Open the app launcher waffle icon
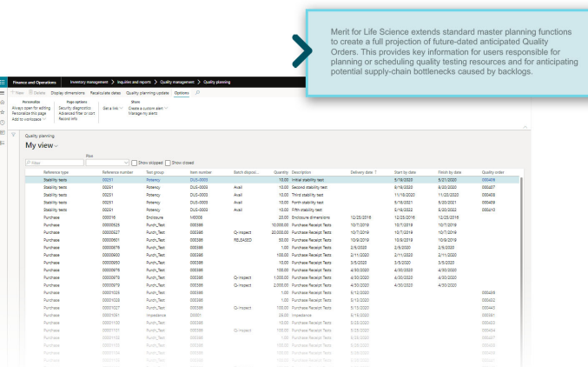Screen dimensions: 588x367 (x=3, y=83)
